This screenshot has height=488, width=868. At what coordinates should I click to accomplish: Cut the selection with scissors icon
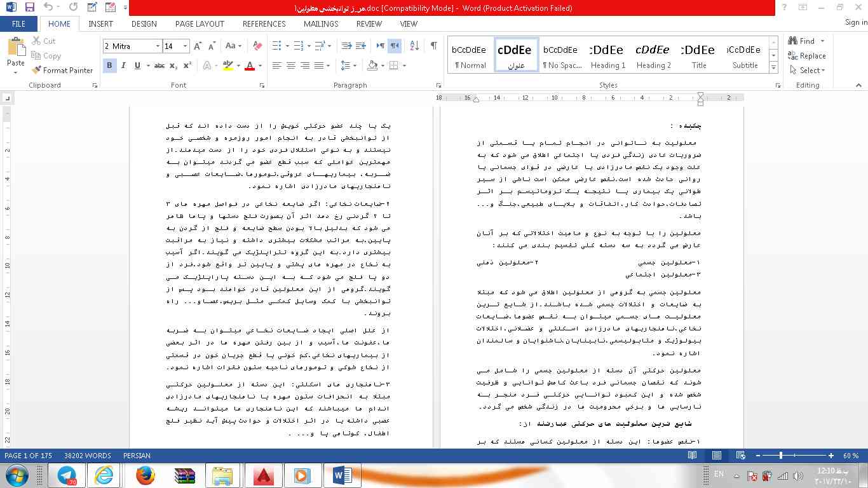(43, 41)
